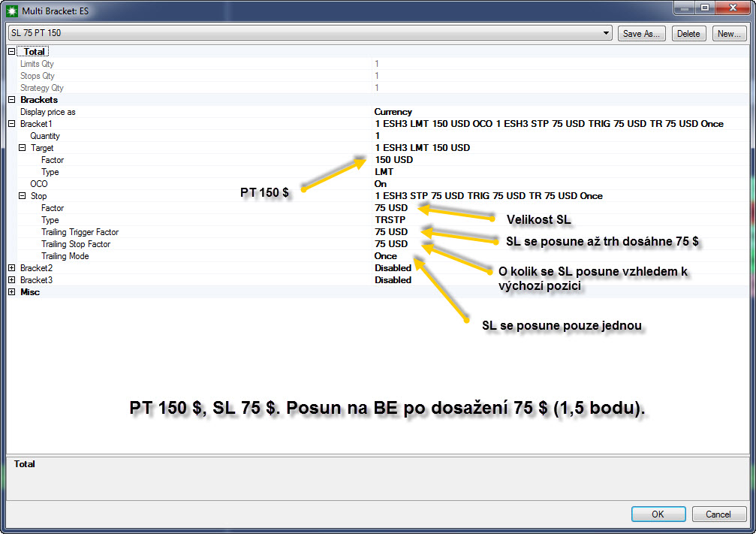This screenshot has height=534, width=756.
Task: Confirm with the OK button
Action: click(x=658, y=514)
